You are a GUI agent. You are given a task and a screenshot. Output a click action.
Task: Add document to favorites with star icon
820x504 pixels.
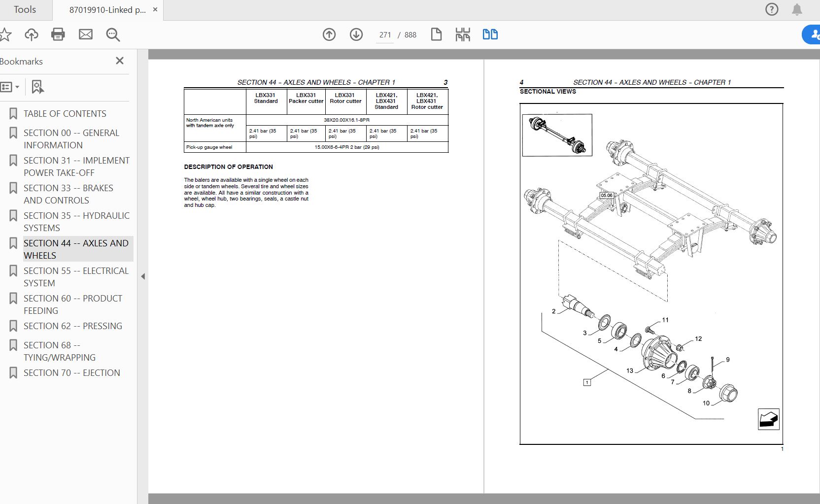(x=6, y=34)
